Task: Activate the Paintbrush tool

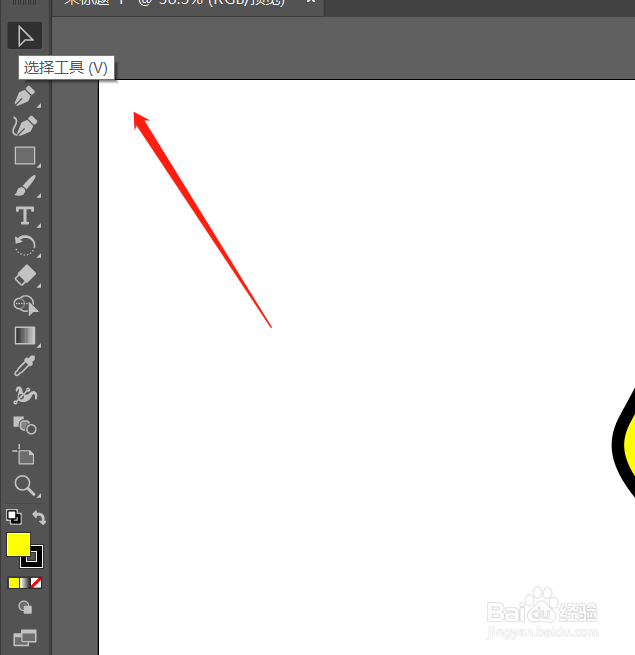Action: 25,185
